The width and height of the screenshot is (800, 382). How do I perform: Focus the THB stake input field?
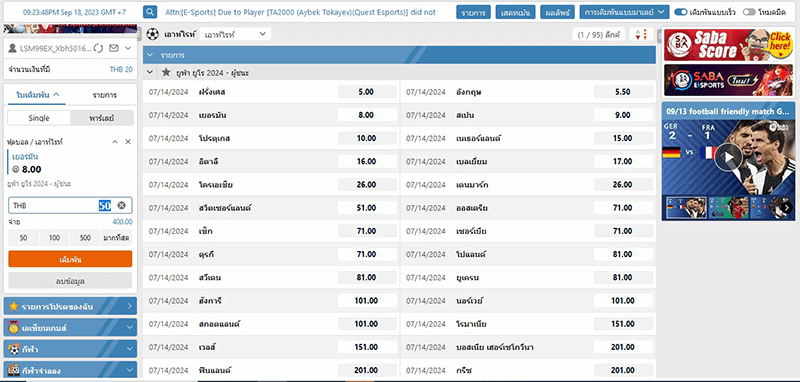click(70, 206)
